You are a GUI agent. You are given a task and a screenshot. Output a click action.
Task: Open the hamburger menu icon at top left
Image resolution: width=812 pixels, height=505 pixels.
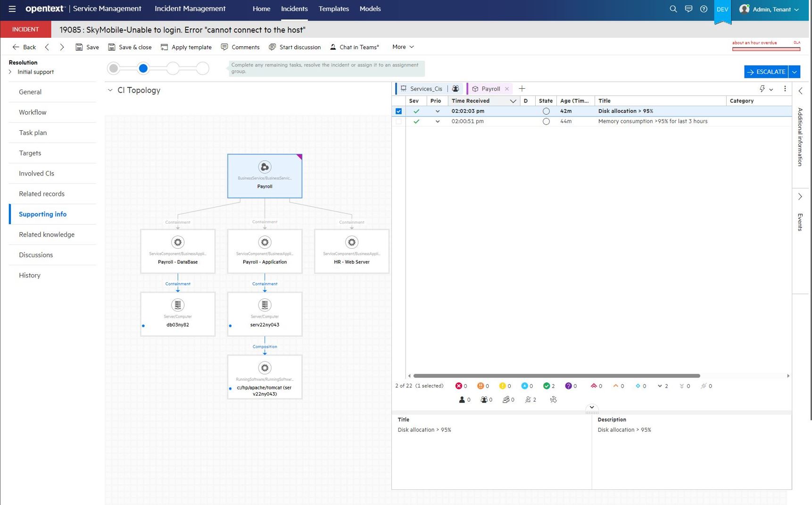tap(12, 8)
